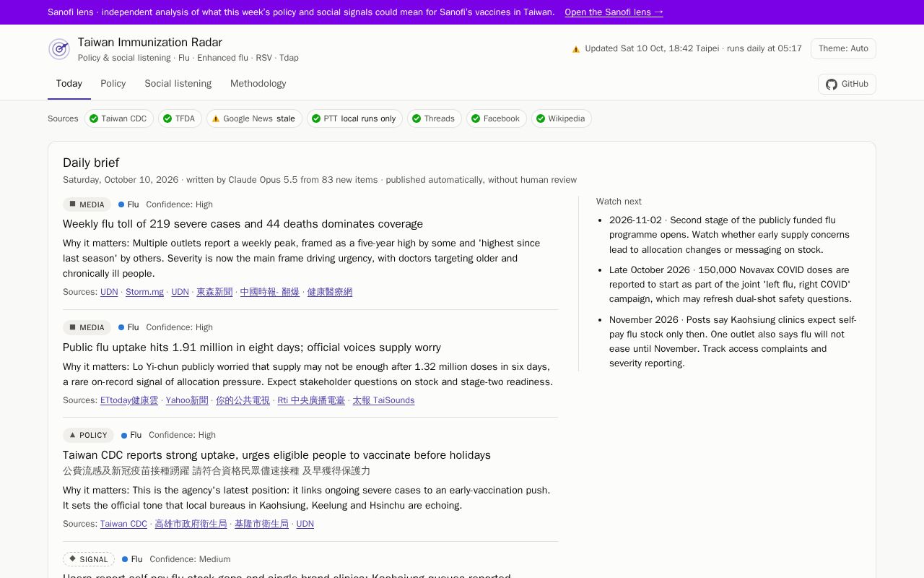The width and height of the screenshot is (924, 578).
Task: Go to the Methodology tab
Action: tap(258, 84)
